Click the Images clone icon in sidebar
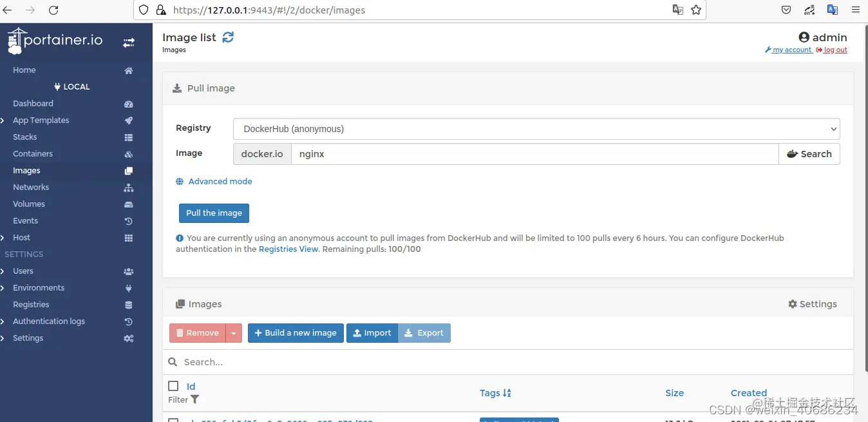Viewport: 868px width, 422px height. click(129, 171)
